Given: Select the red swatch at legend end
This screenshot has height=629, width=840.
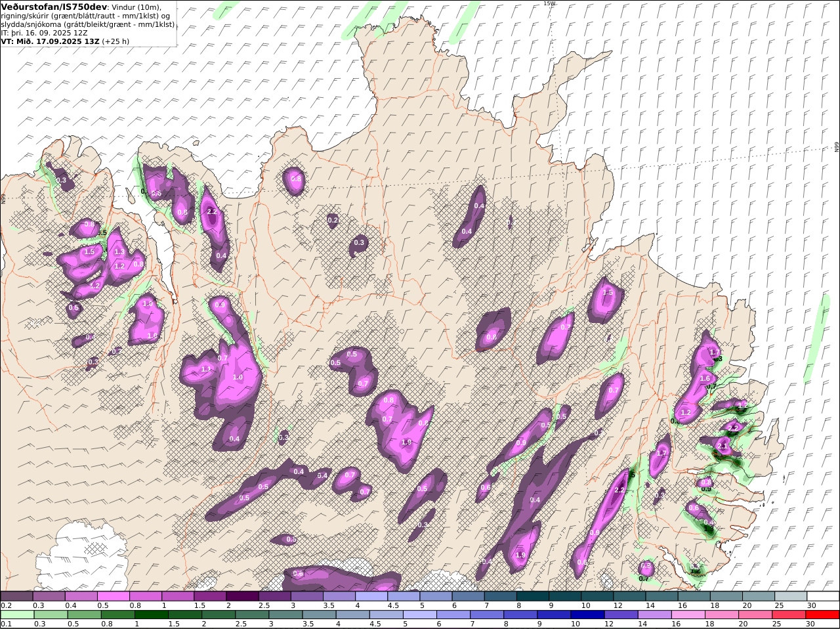Looking at the screenshot, I should 823,615.
